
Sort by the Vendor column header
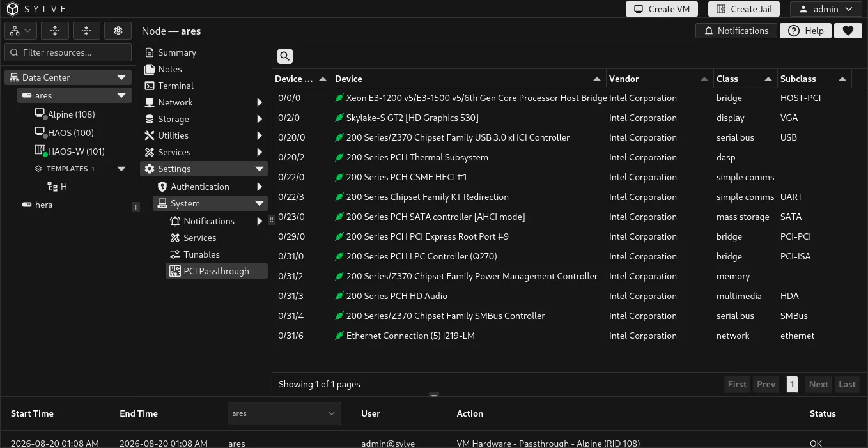click(x=660, y=79)
